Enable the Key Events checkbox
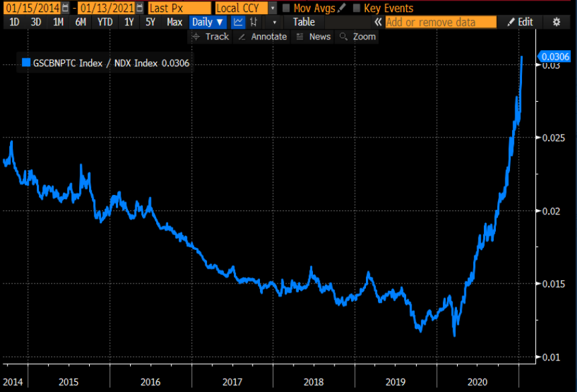Image resolution: width=577 pixels, height=392 pixels. pos(357,8)
